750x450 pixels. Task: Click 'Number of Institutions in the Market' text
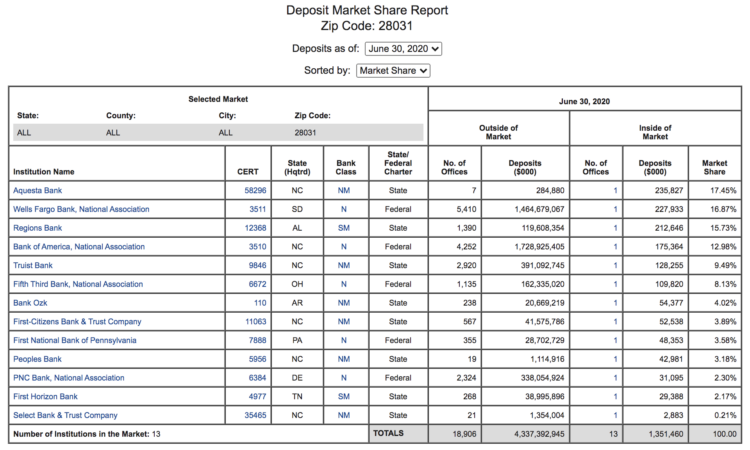pyautogui.click(x=87, y=434)
